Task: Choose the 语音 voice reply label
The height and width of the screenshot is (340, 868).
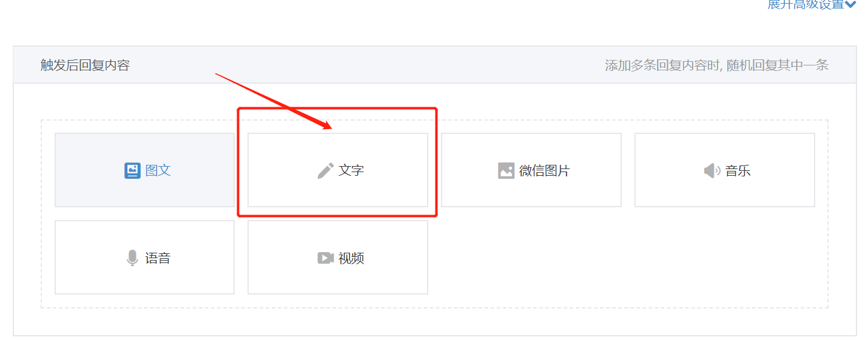Action: (158, 258)
